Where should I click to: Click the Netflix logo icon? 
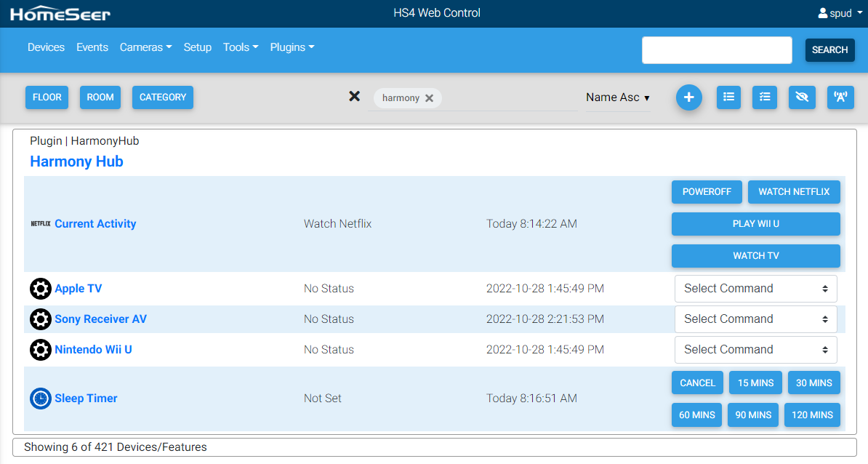[41, 224]
